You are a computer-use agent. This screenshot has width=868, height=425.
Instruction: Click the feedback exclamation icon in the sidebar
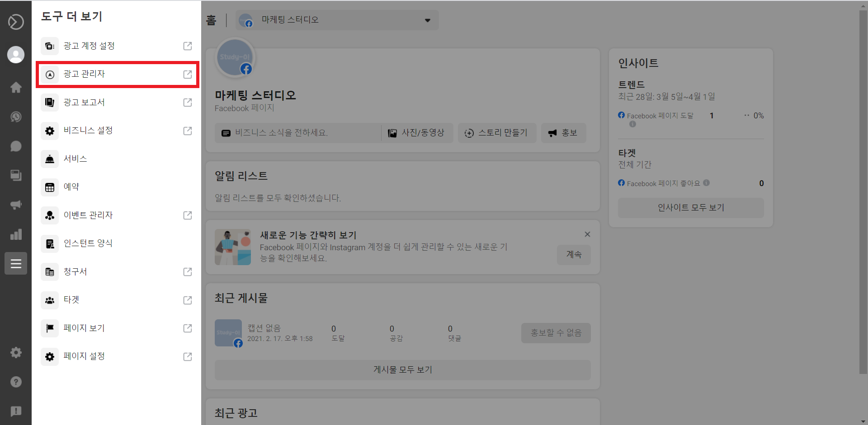point(16,411)
